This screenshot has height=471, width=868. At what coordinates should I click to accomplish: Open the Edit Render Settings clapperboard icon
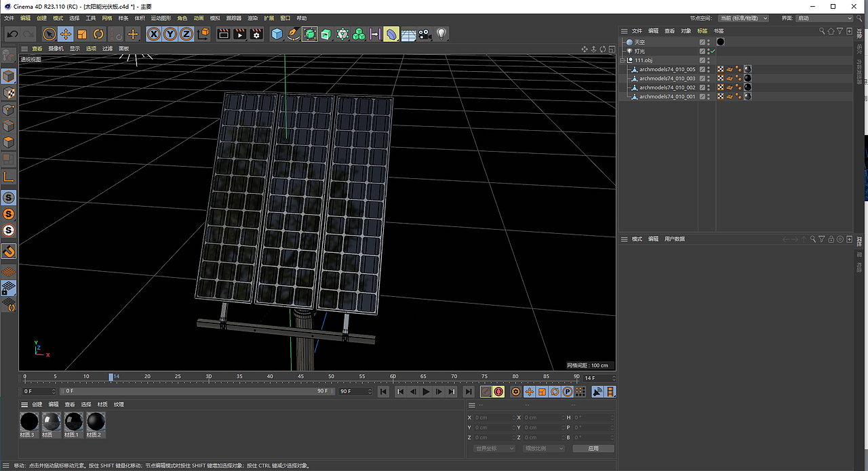(256, 34)
